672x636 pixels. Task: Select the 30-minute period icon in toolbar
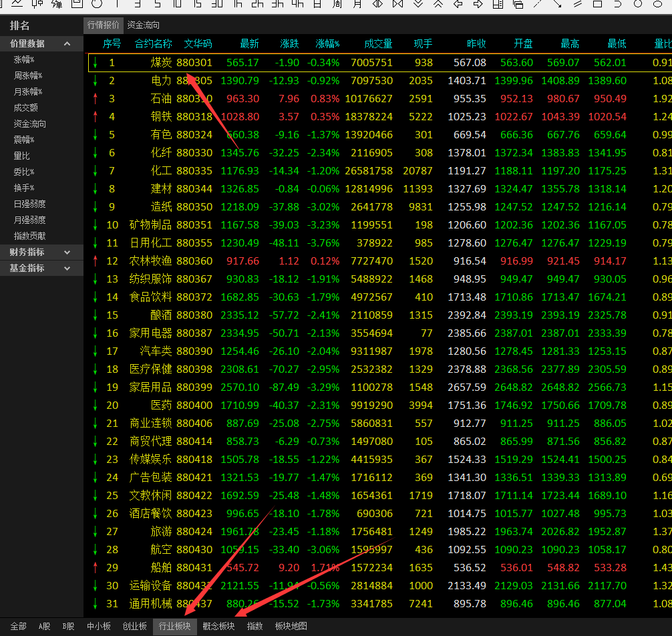point(217,3)
